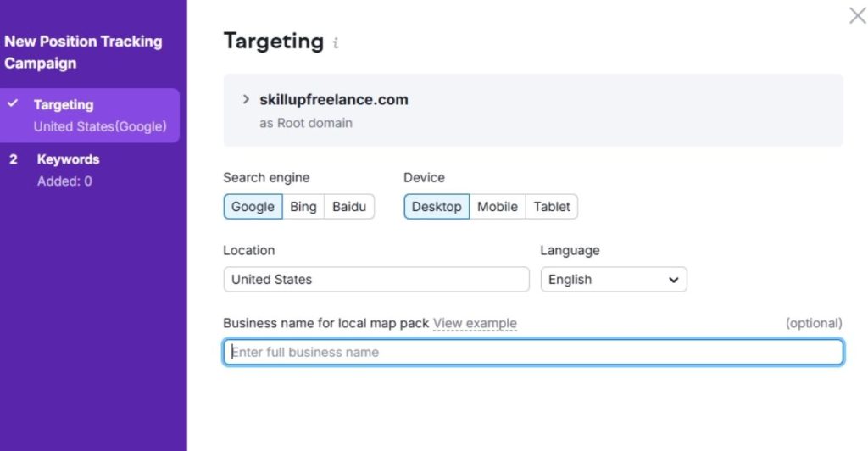Click the language dropdown arrow
868x451 pixels.
[x=674, y=280]
